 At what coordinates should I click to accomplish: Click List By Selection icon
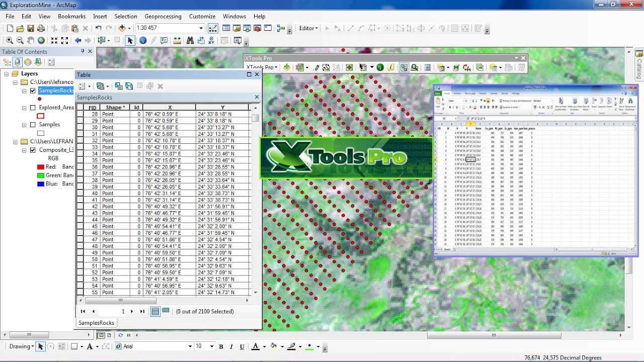pyautogui.click(x=38, y=62)
